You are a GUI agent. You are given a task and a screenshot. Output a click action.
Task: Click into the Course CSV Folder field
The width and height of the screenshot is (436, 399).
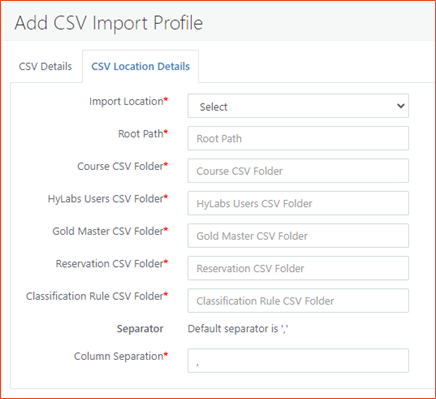298,171
